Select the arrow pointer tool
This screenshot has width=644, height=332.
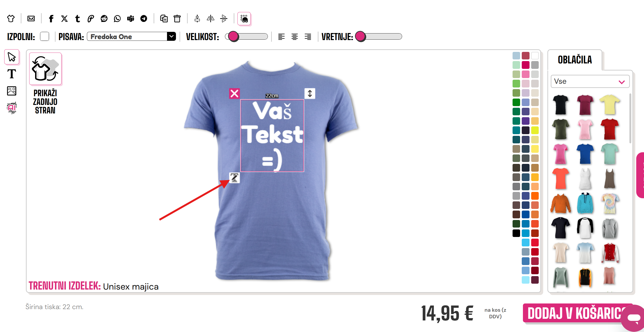coord(12,57)
